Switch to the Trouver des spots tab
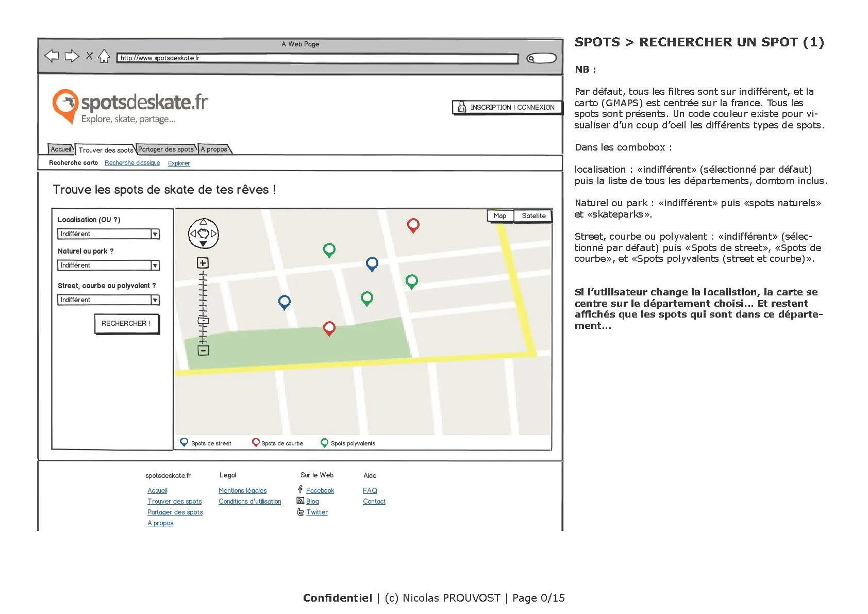The image size is (868, 614). click(x=105, y=150)
